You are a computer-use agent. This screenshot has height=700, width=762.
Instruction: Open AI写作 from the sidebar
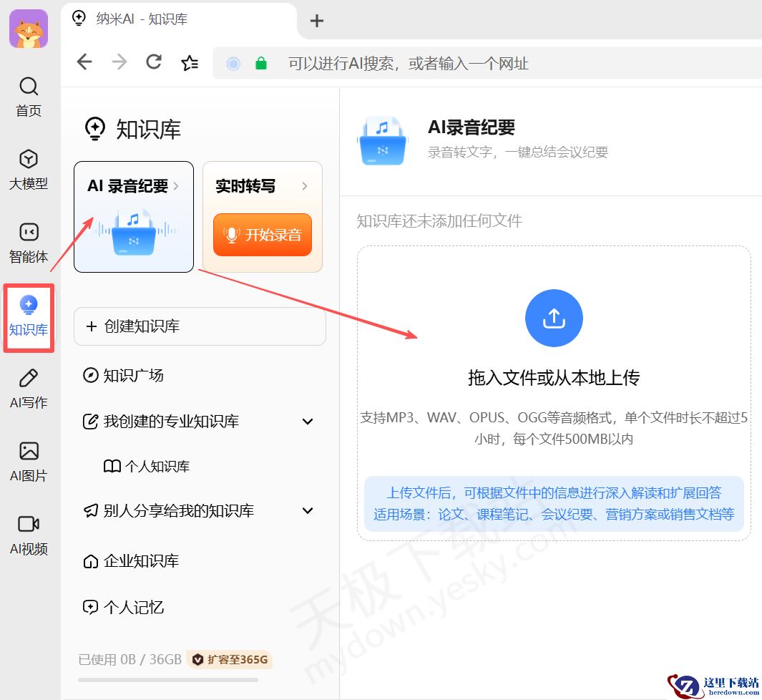[x=28, y=389]
